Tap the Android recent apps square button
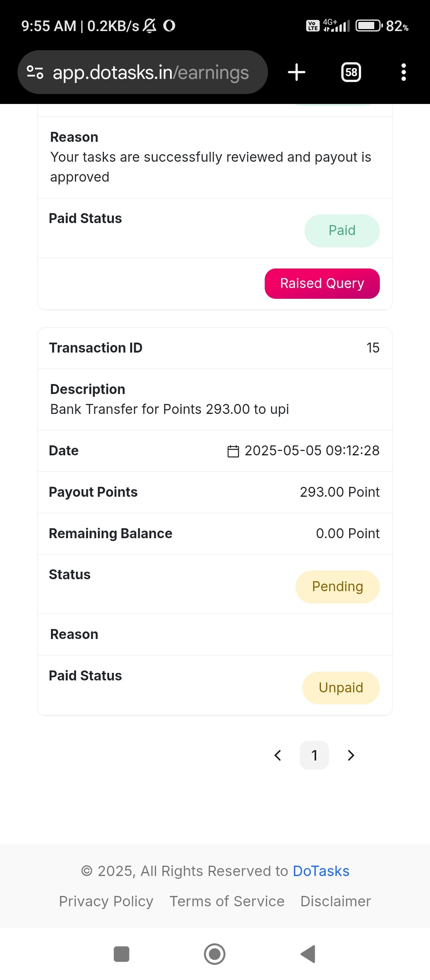This screenshot has width=430, height=980. click(x=121, y=954)
